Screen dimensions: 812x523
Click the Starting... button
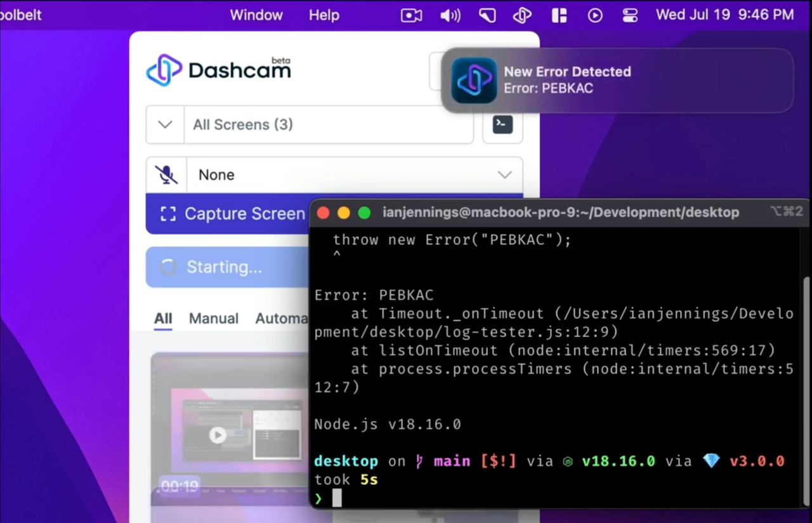[x=228, y=267]
